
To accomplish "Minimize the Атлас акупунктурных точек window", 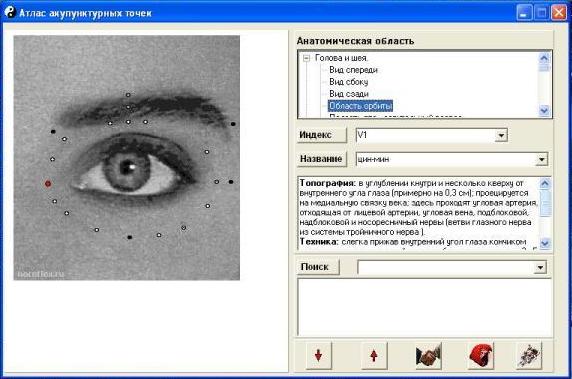I will pyautogui.click(x=524, y=13).
